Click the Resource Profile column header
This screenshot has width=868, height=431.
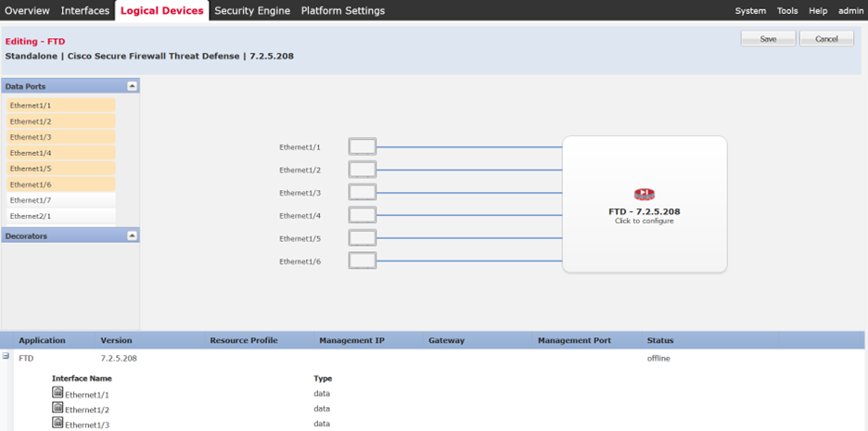(x=244, y=340)
